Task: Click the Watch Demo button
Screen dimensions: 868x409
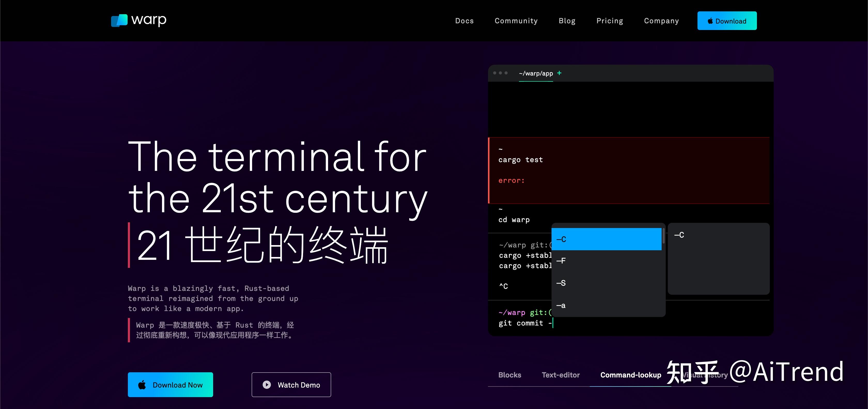Action: pyautogui.click(x=291, y=385)
